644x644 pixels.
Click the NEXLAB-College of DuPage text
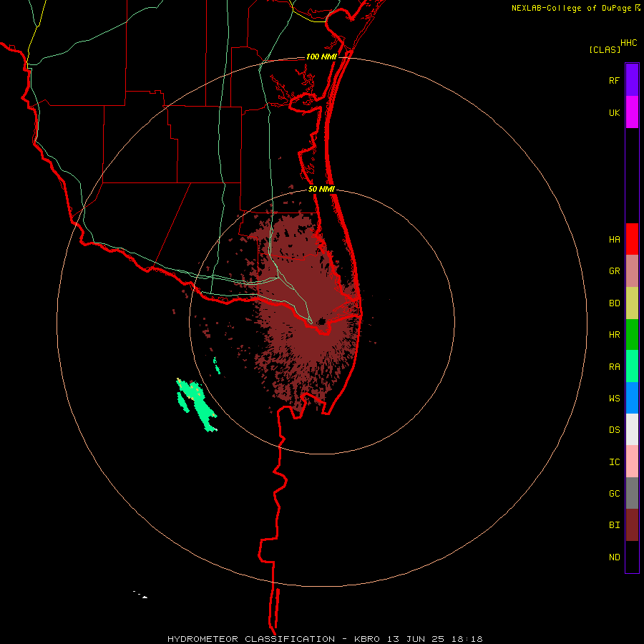pyautogui.click(x=571, y=8)
